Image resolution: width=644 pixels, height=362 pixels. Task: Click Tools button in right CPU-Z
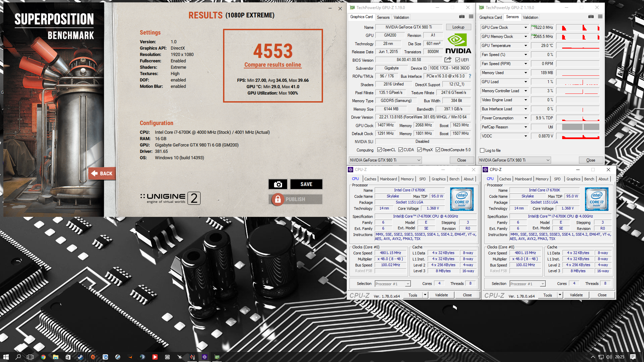pyautogui.click(x=548, y=295)
